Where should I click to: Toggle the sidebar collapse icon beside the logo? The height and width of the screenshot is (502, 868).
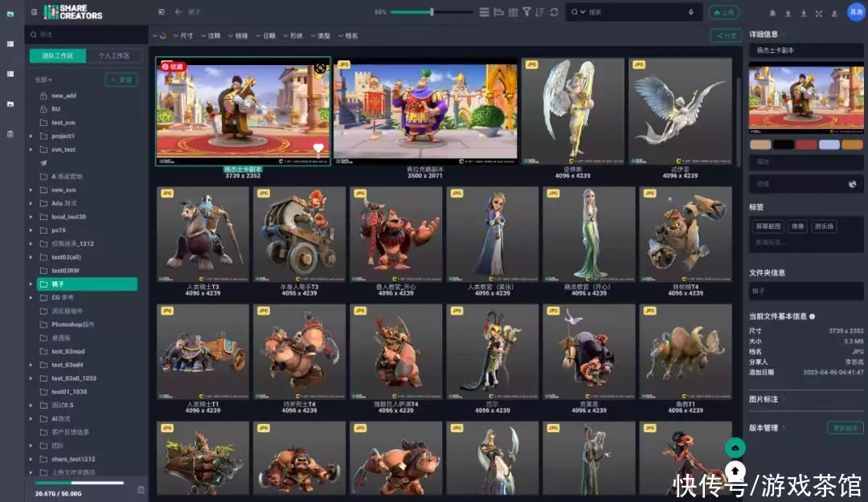point(35,11)
